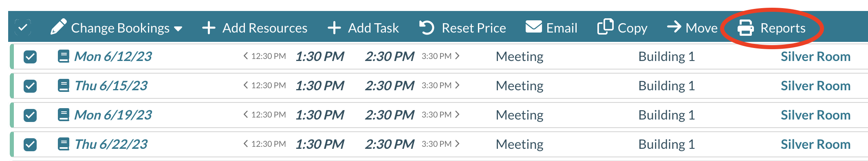The width and height of the screenshot is (868, 161).
Task: Click the Reset Price undo icon
Action: [x=427, y=28]
